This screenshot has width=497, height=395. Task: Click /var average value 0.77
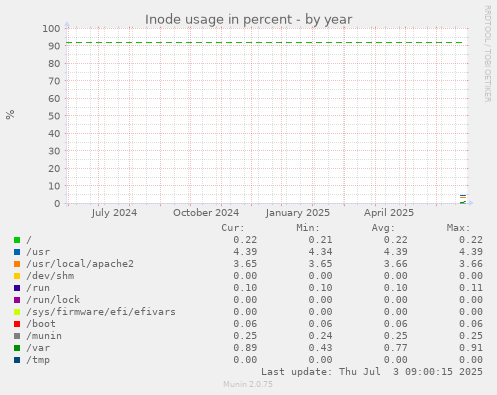395,348
